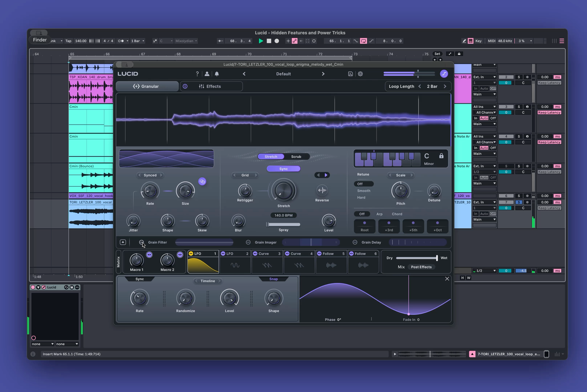The image size is (587, 392).
Task: Click the Rate and Size link icon
Action: tap(202, 181)
